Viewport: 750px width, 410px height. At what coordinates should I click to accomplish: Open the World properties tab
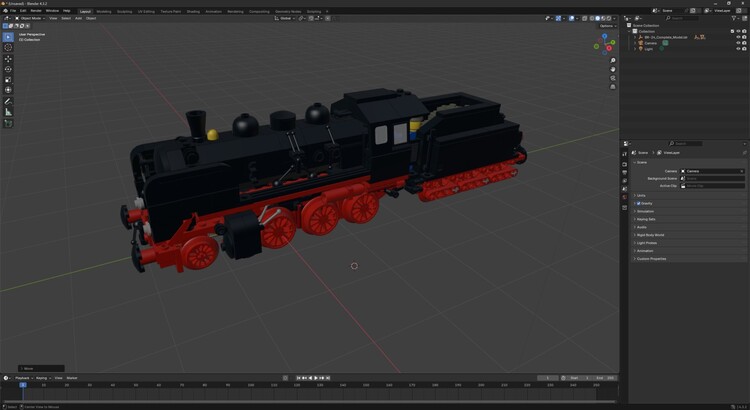[624, 197]
